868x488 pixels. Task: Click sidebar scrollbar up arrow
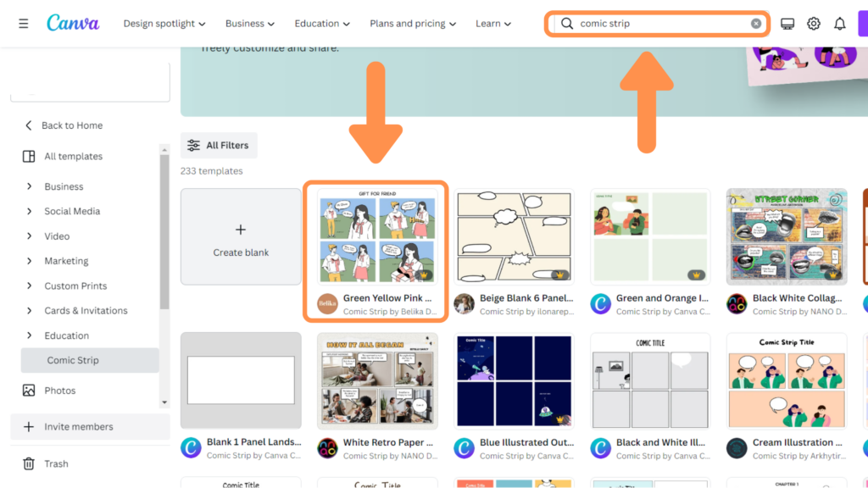pyautogui.click(x=164, y=150)
